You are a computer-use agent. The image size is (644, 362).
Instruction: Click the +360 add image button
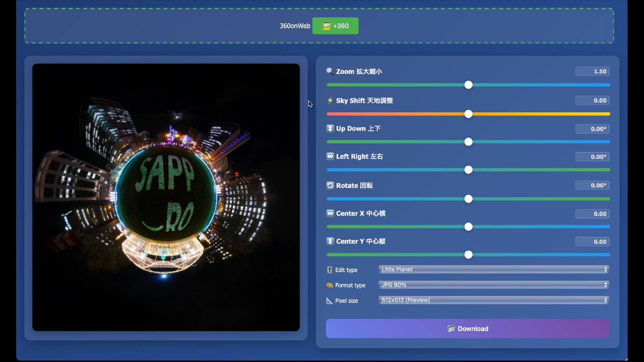tap(335, 26)
